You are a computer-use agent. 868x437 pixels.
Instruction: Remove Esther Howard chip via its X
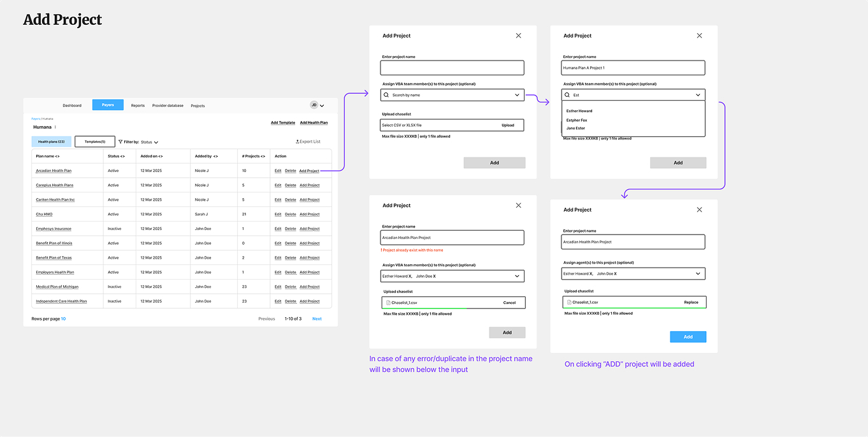pyautogui.click(x=409, y=276)
